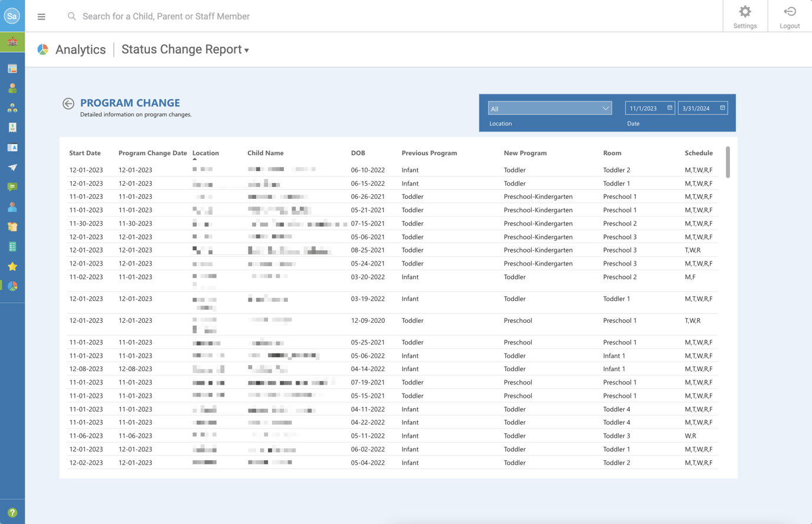Toggle the sidebar hamburger menu
This screenshot has height=524, width=812.
click(x=41, y=16)
